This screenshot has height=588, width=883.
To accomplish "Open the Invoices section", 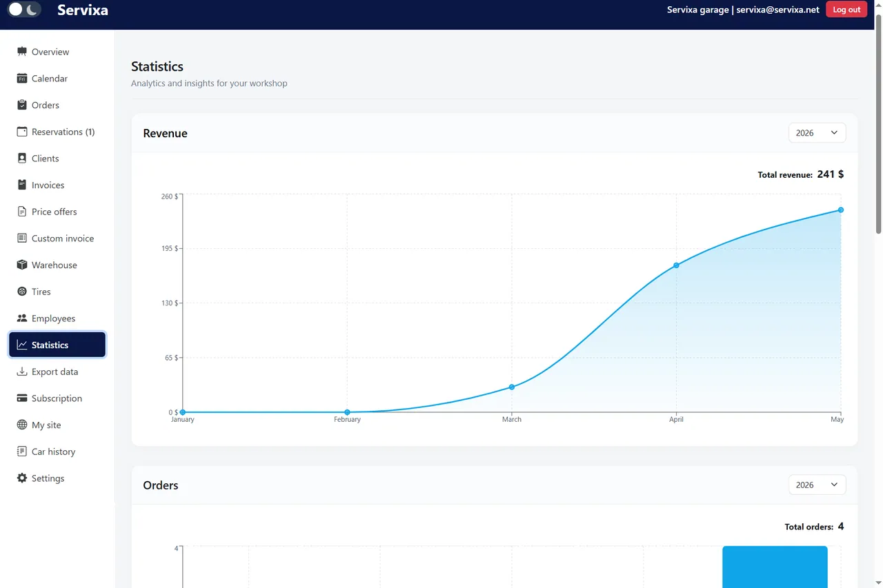I will coord(57,185).
